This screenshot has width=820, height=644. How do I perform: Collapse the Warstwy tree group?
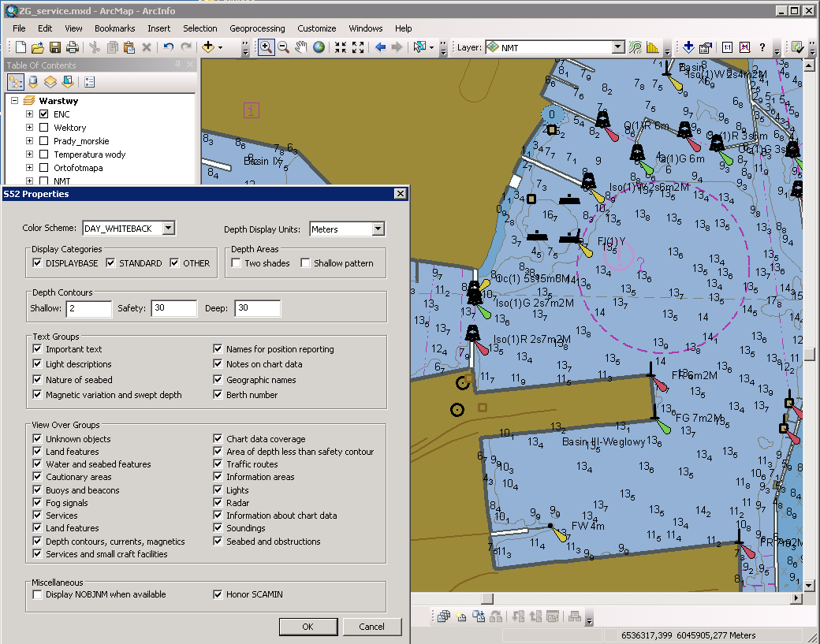(x=15, y=100)
